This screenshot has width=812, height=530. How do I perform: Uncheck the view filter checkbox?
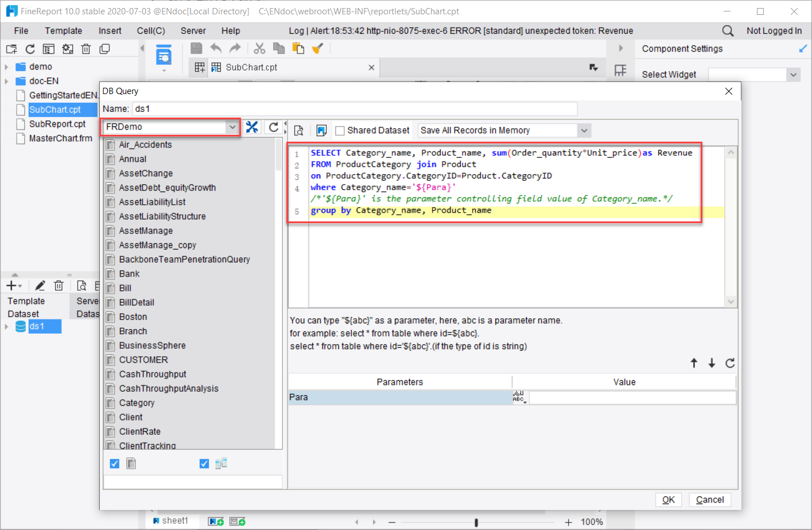[204, 463]
